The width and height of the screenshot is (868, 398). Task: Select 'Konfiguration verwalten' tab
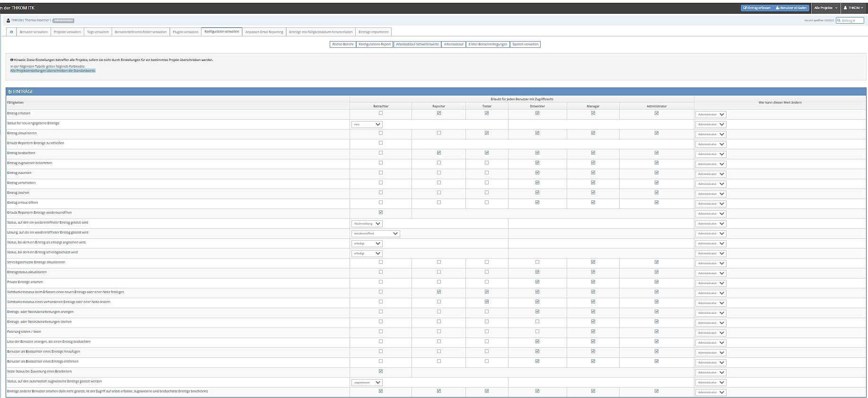(222, 32)
